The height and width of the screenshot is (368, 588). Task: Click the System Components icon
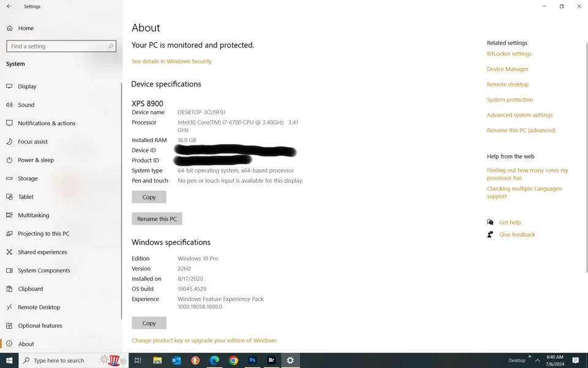(9, 270)
